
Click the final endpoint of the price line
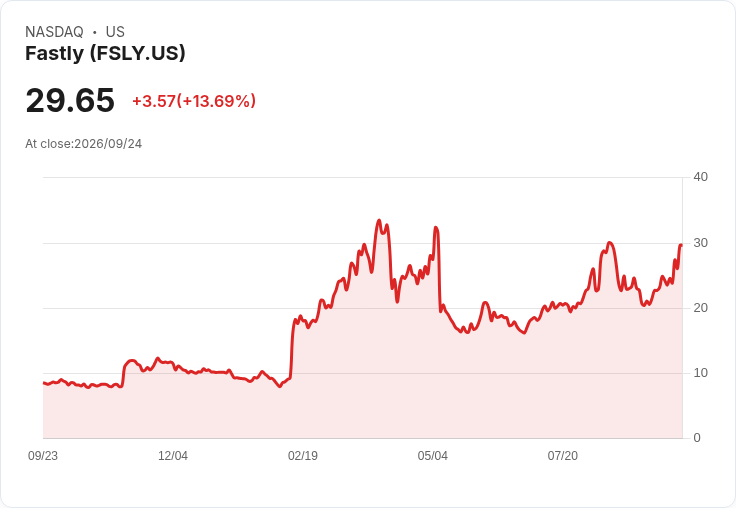pos(681,245)
